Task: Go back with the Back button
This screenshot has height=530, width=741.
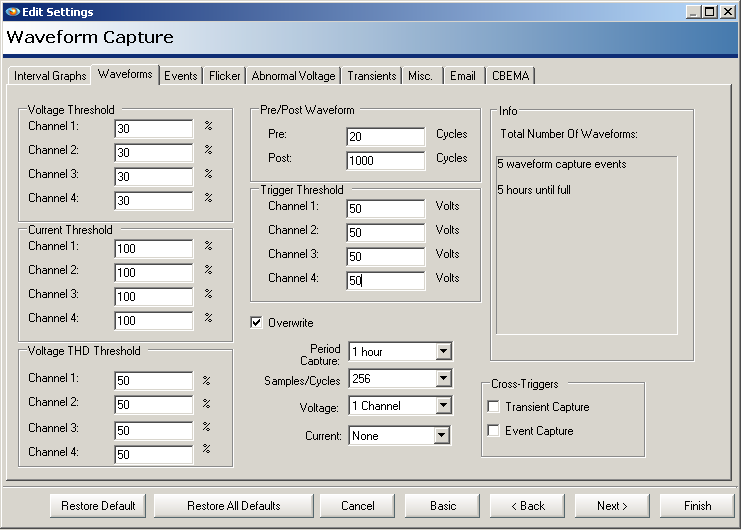Action: 527,506
